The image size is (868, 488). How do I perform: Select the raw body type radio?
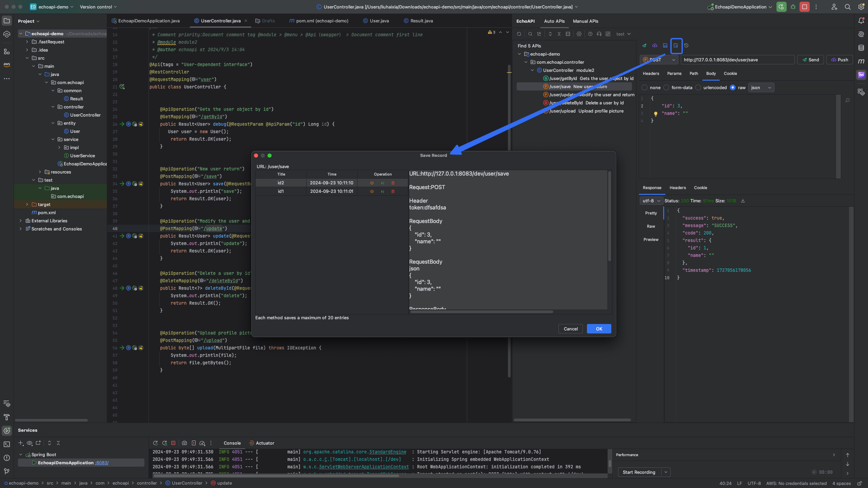(733, 87)
